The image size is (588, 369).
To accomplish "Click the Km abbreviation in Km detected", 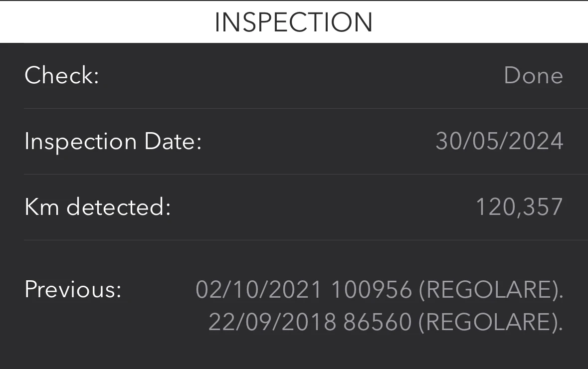I will point(42,207).
